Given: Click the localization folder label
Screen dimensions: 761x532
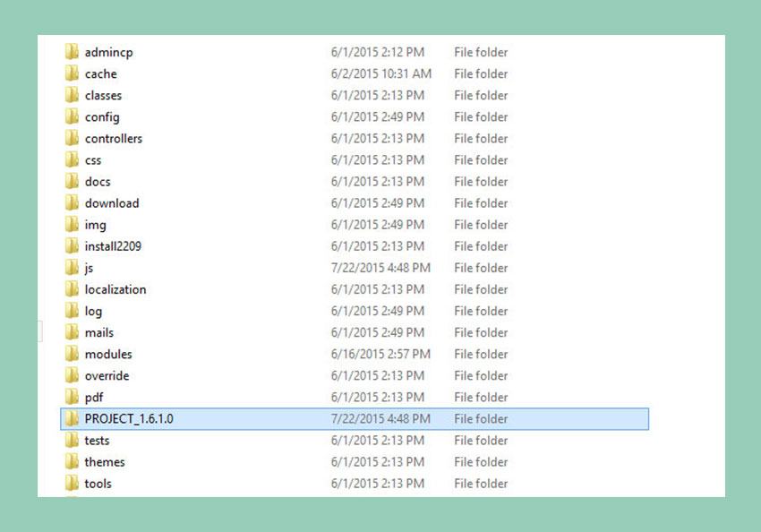Looking at the screenshot, I should click(115, 289).
